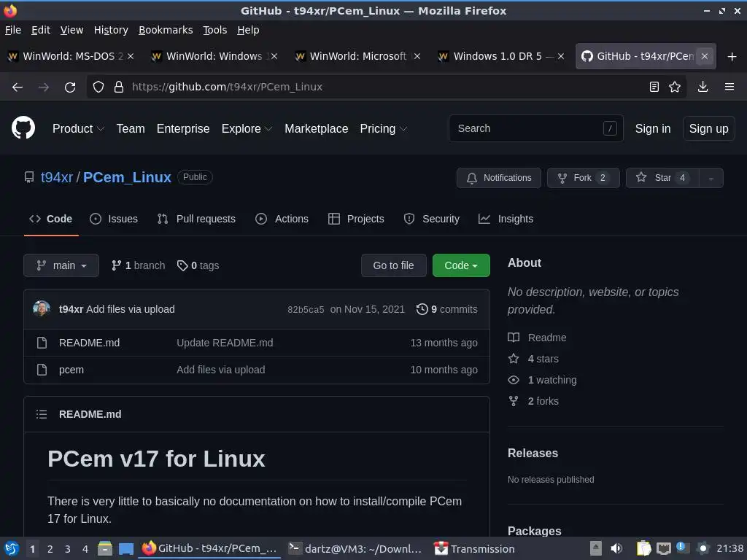Image resolution: width=747 pixels, height=560 pixels.
Task: Expand the Pricing dropdown menu
Action: coord(384,128)
